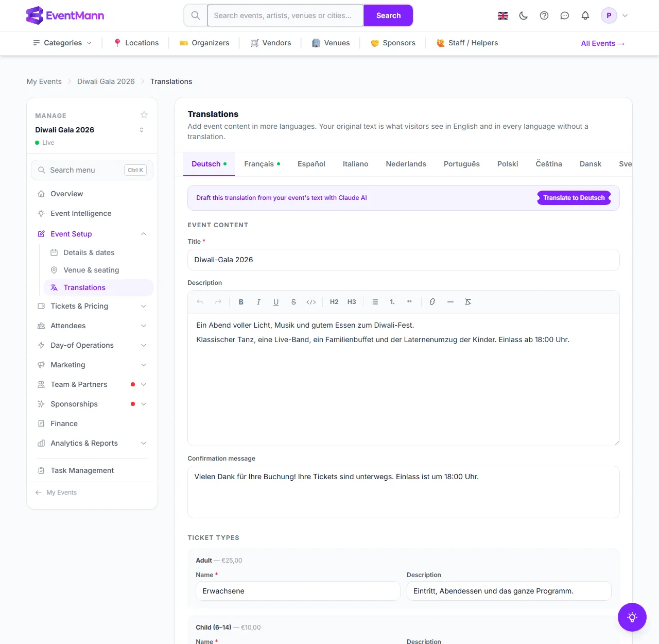Select the Italiano translation tab
Image resolution: width=659 pixels, height=644 pixels.
[x=356, y=164]
